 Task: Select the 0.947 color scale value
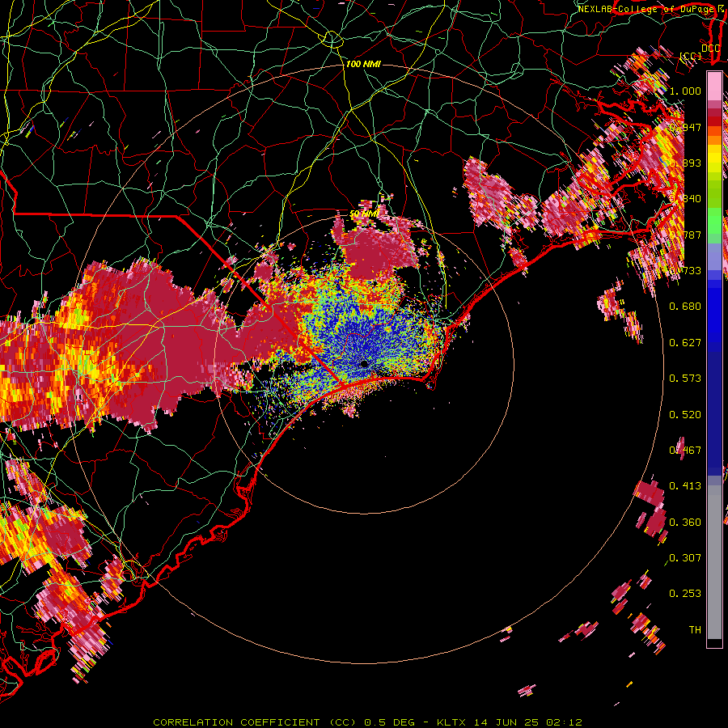(x=685, y=127)
